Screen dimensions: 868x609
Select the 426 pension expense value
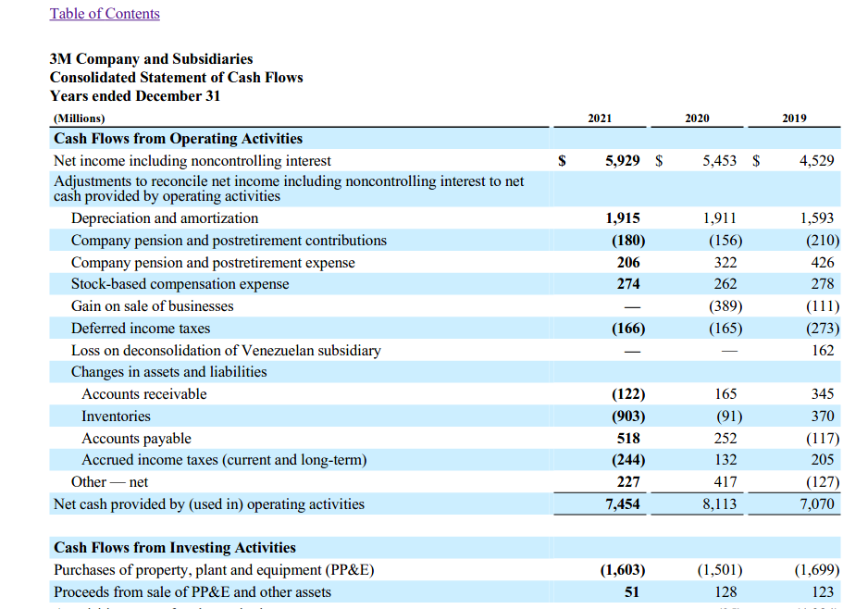pyautogui.click(x=823, y=263)
